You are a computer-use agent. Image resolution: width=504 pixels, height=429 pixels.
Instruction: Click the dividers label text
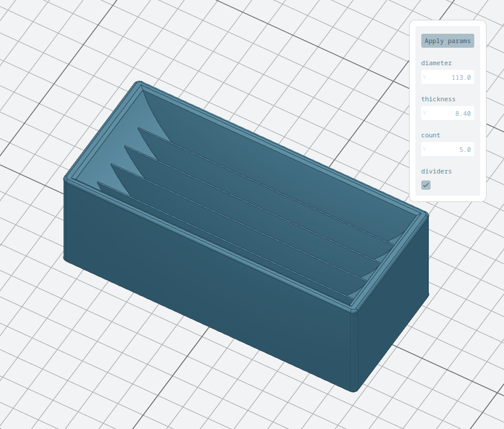point(436,171)
